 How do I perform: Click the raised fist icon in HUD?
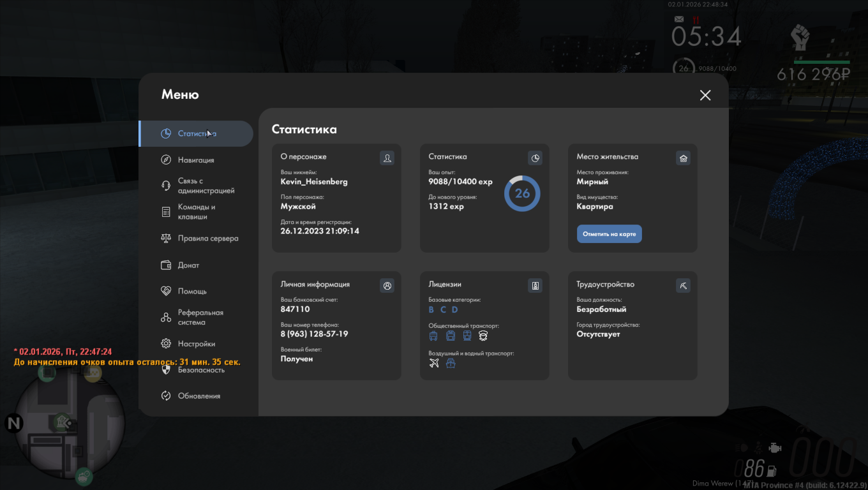(799, 38)
